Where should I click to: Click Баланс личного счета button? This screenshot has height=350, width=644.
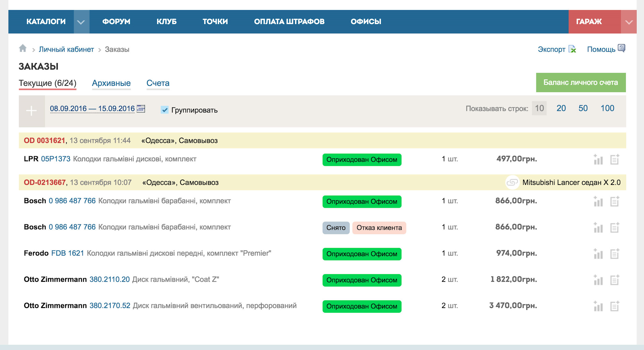point(581,83)
